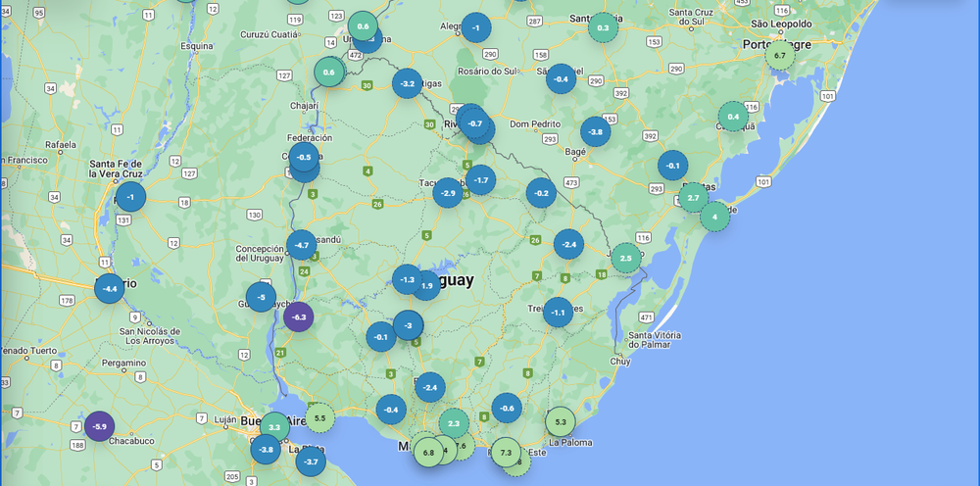Open the 6.8 marker at Montevideo
This screenshot has height=486, width=980.
click(x=429, y=452)
